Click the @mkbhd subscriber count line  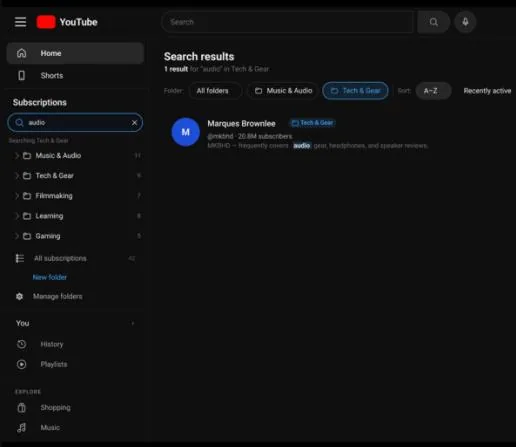250,136
